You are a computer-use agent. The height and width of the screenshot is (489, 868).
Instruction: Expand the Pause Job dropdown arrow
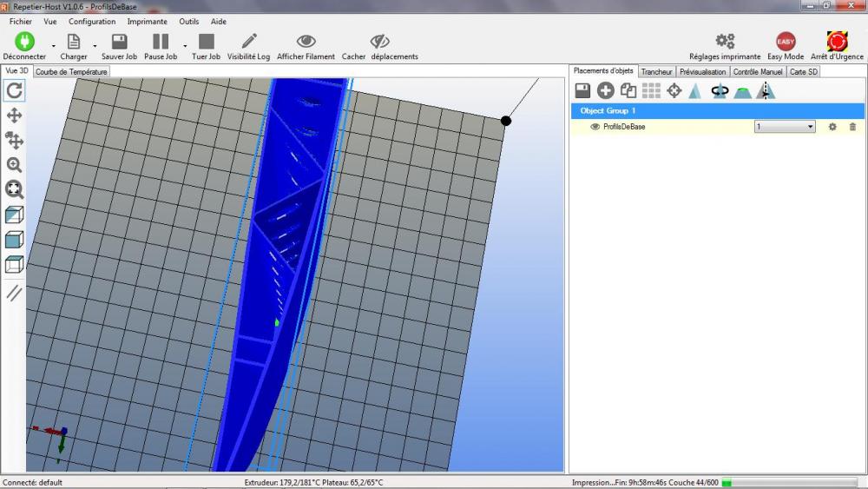pyautogui.click(x=185, y=45)
